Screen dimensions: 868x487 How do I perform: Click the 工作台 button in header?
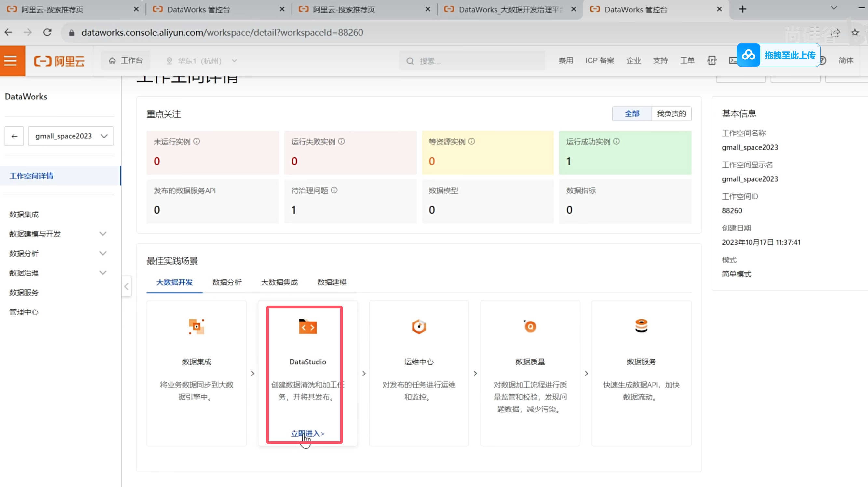126,60
